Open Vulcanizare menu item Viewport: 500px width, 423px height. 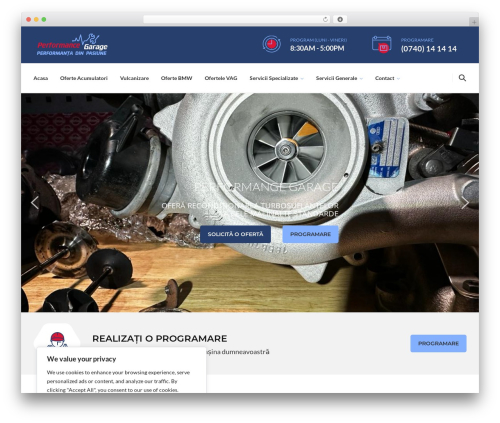pyautogui.click(x=134, y=78)
